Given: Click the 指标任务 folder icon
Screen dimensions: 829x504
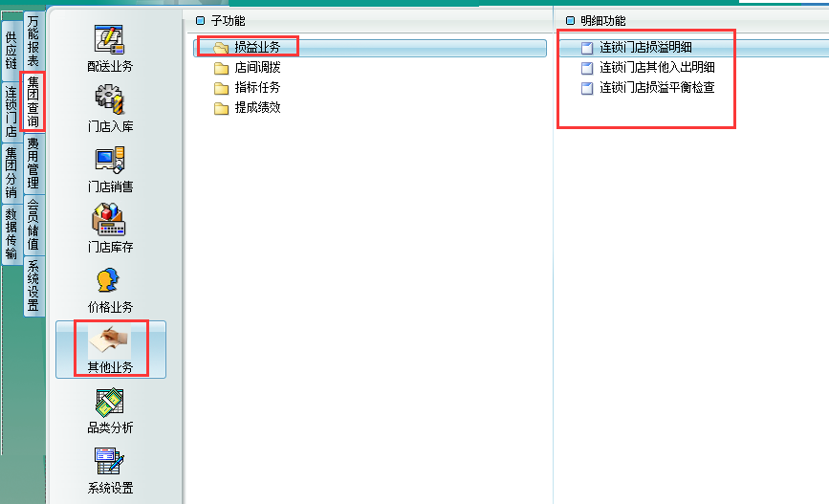Looking at the screenshot, I should (221, 88).
